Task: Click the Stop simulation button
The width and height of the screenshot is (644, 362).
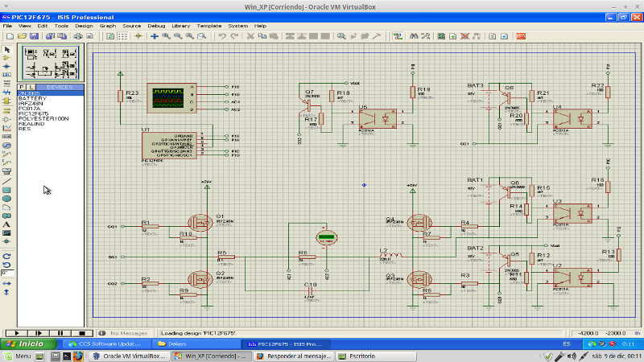Action: point(82,333)
